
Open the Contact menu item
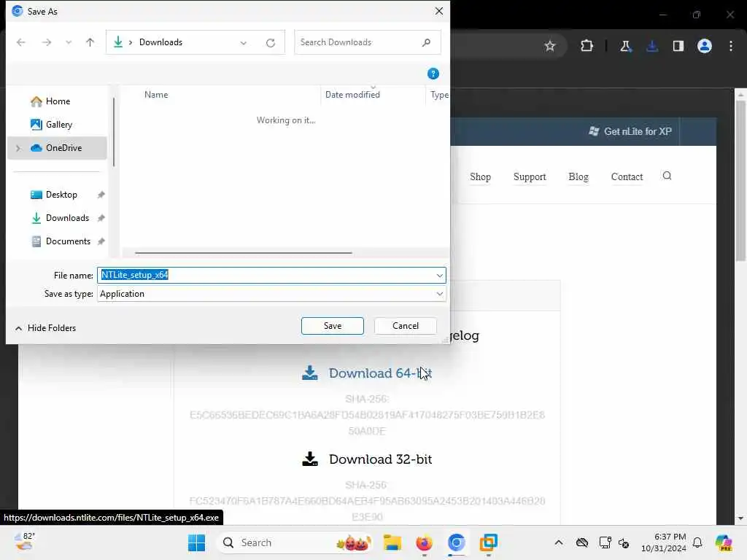(x=627, y=177)
